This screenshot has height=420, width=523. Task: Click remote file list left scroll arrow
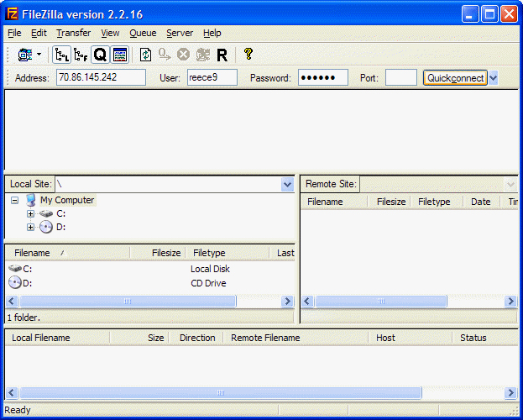(307, 302)
